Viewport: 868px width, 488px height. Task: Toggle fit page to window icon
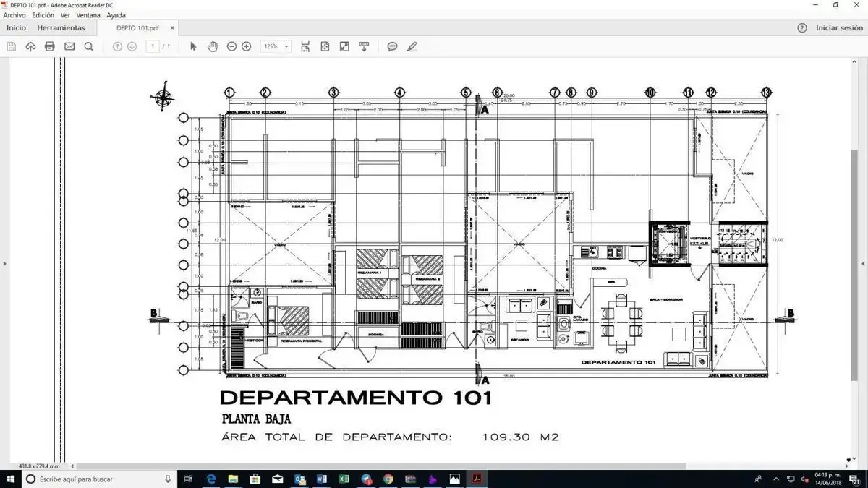[325, 46]
